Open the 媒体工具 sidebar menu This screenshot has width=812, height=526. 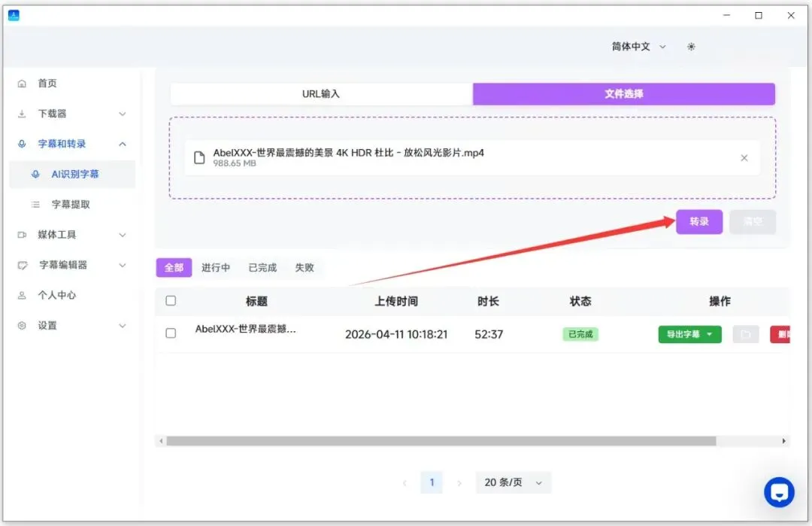tap(71, 235)
